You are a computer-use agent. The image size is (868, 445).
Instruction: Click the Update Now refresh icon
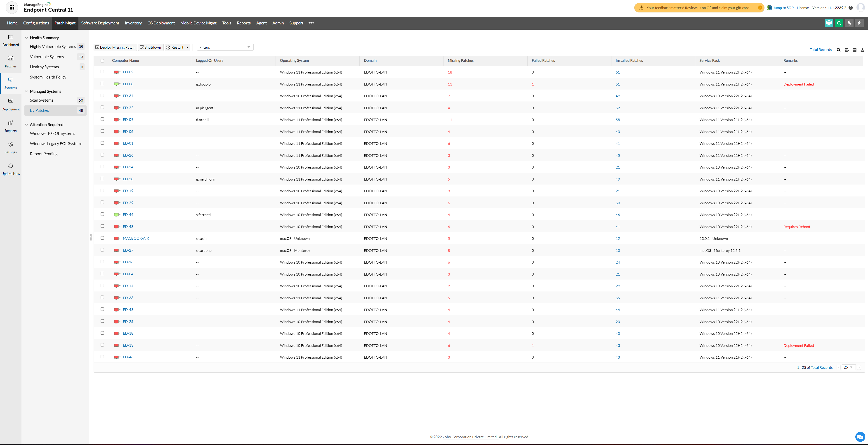point(10,166)
